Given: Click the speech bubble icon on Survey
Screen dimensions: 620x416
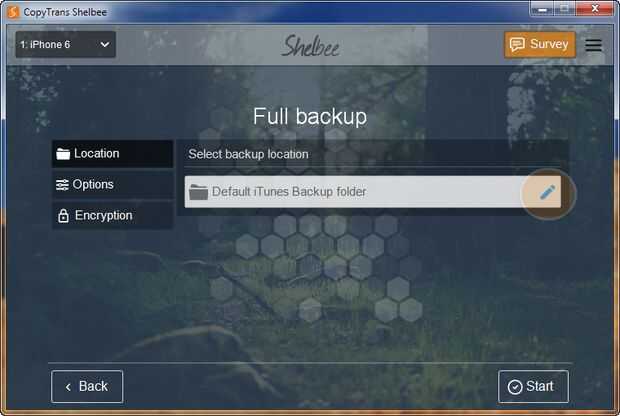Looking at the screenshot, I should (x=517, y=44).
